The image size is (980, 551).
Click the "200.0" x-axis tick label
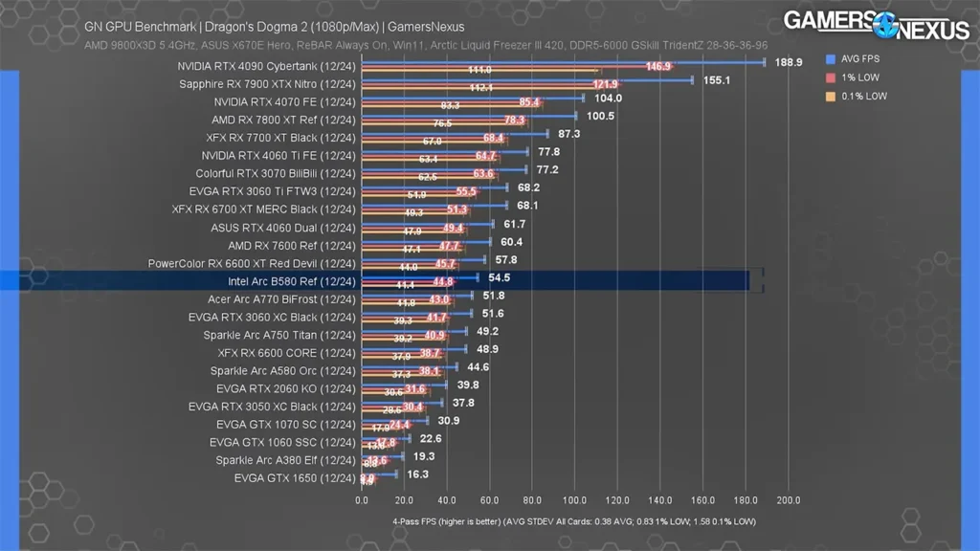point(789,500)
